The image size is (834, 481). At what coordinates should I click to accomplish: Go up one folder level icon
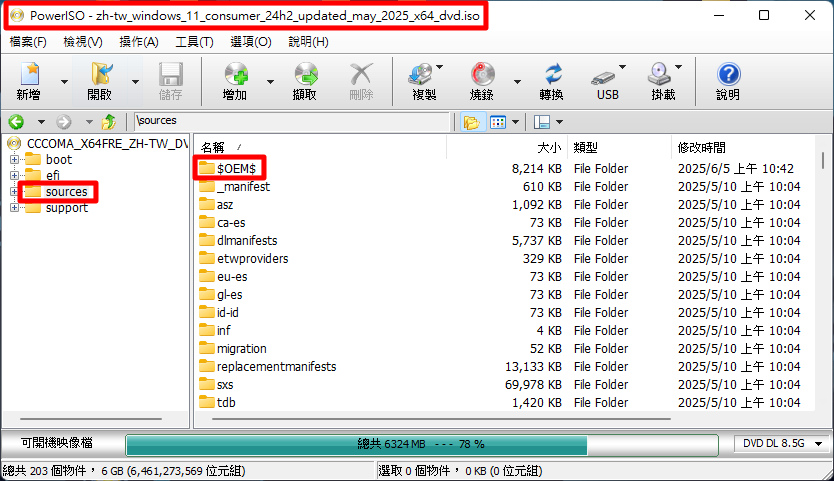click(109, 122)
